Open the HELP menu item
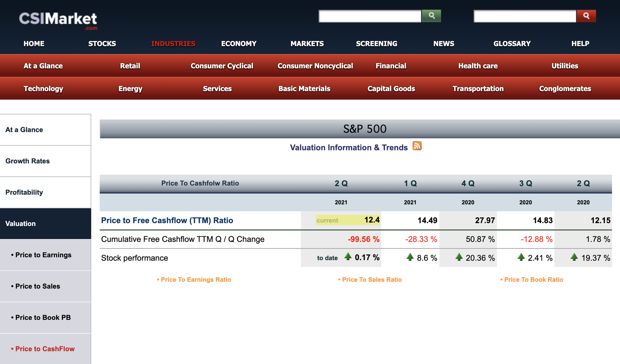The image size is (620, 364). pos(580,44)
